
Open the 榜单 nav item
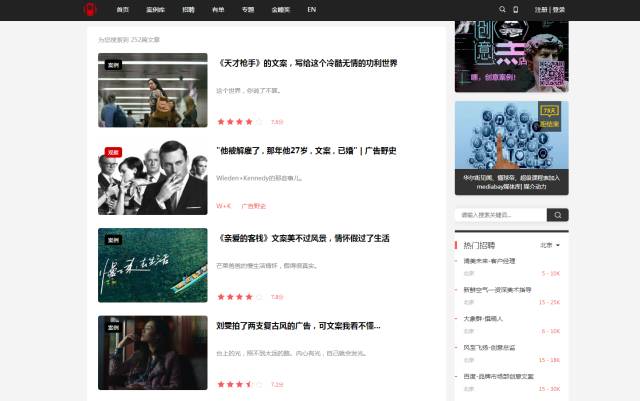click(x=218, y=9)
